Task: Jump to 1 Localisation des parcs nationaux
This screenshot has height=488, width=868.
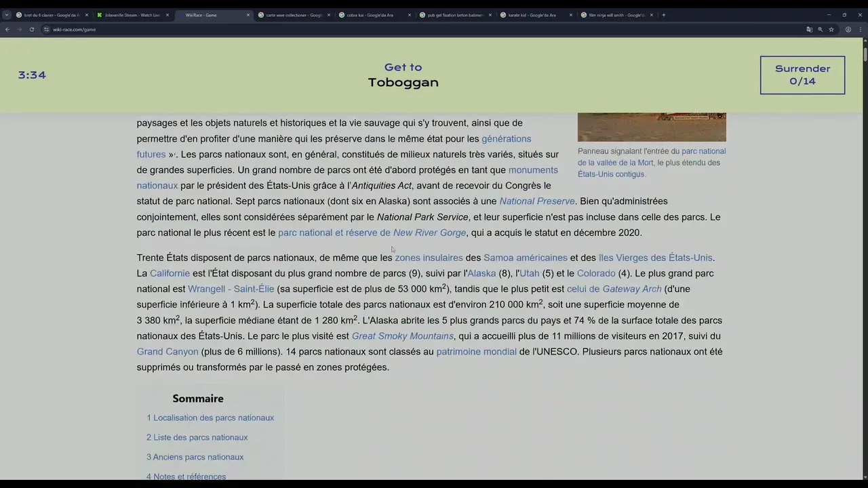Action: point(210,418)
